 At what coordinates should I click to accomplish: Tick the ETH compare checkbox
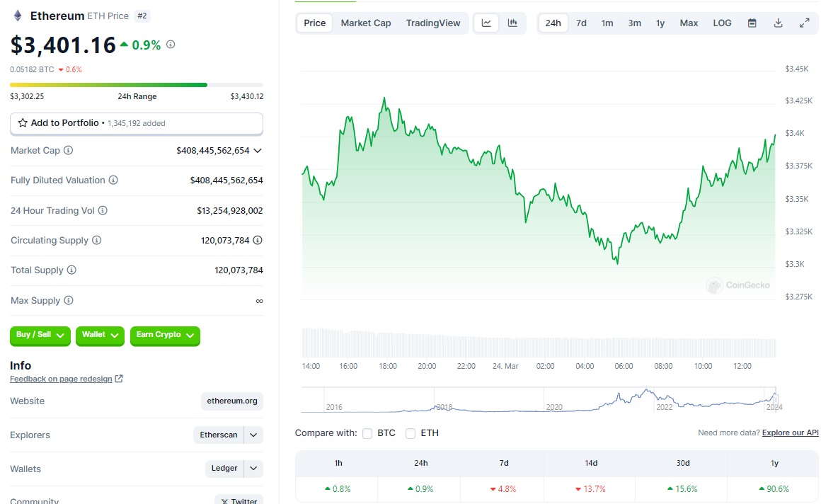point(411,433)
